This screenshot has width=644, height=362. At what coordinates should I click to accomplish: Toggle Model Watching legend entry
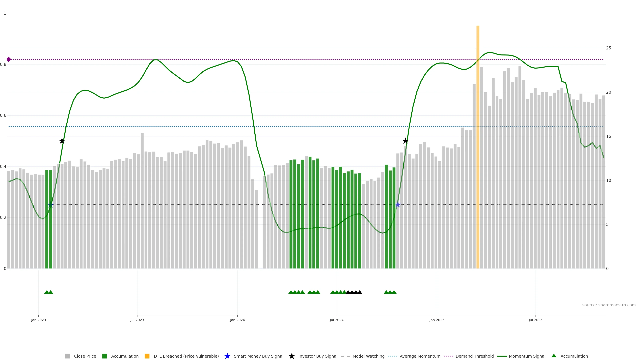[x=368, y=356]
